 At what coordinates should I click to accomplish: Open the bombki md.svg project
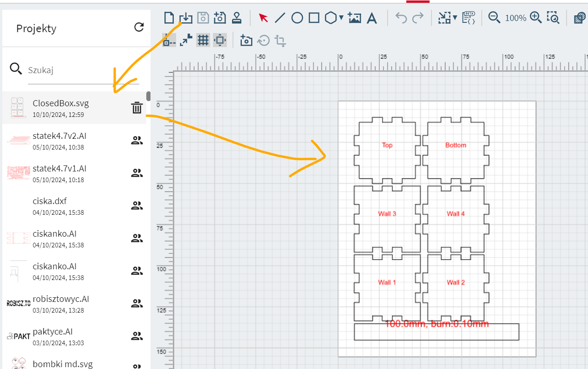point(75,361)
